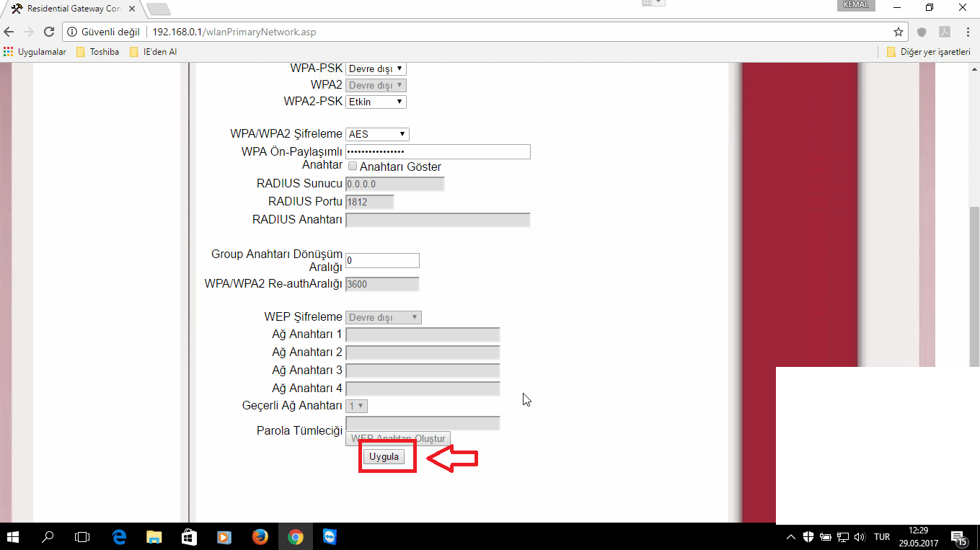The width and height of the screenshot is (980, 550).
Task: Tick the Anahtarı Göster checkbox
Action: (x=353, y=167)
